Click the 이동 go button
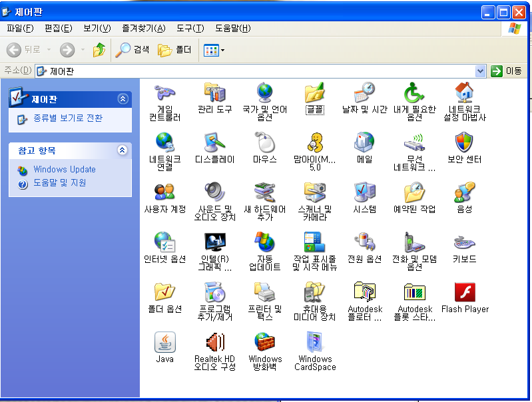Screen dimensions: 532x402 click(x=507, y=71)
